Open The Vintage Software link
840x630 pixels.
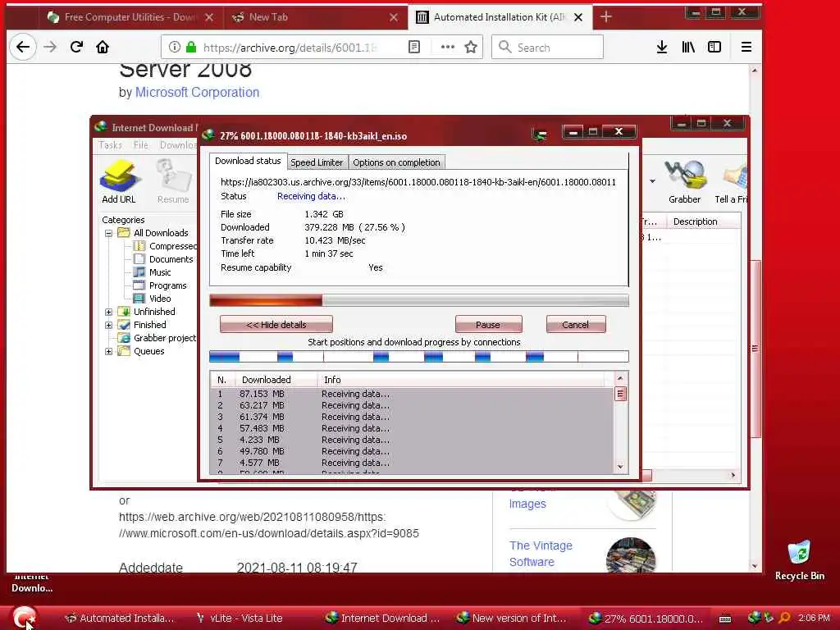[x=541, y=554]
